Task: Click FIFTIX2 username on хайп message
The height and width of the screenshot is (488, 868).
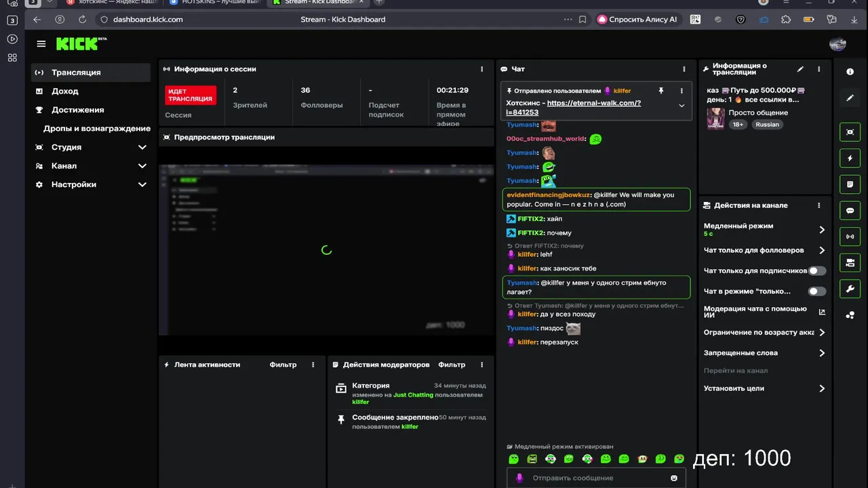Action: click(x=531, y=219)
